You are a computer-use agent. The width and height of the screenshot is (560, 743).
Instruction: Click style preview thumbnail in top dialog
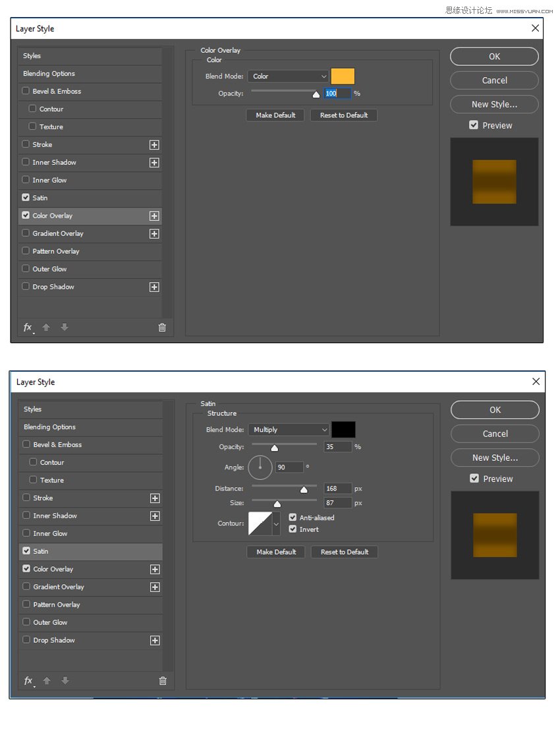point(494,182)
